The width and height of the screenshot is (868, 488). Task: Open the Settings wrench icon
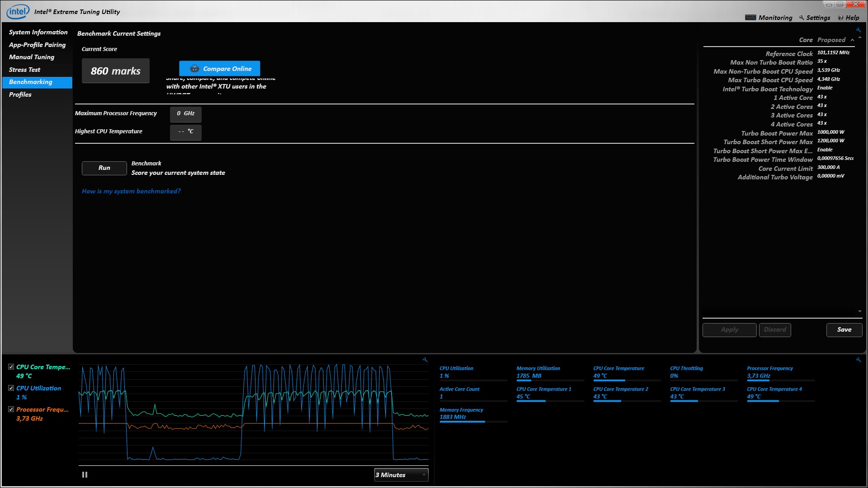click(802, 18)
